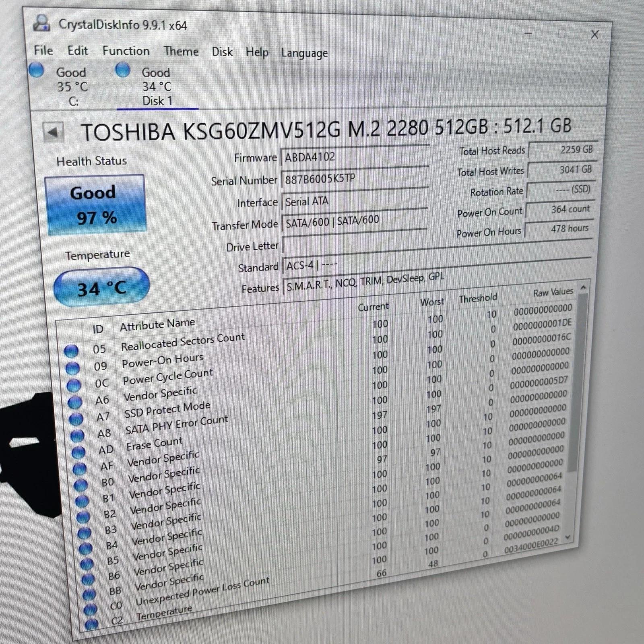Click the attribute list scroll down arrow
Image resolution: width=644 pixels, height=644 pixels.
click(568, 537)
